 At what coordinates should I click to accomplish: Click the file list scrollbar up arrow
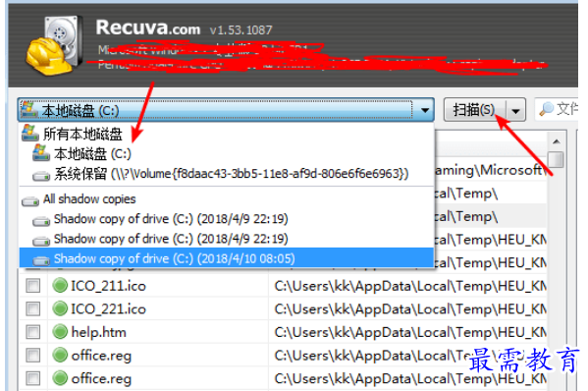(x=557, y=141)
